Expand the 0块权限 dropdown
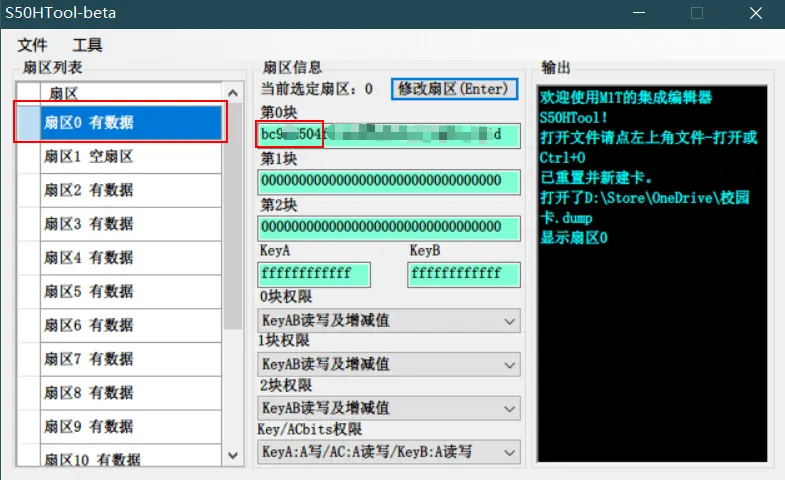The height and width of the screenshot is (480, 785). 389,321
